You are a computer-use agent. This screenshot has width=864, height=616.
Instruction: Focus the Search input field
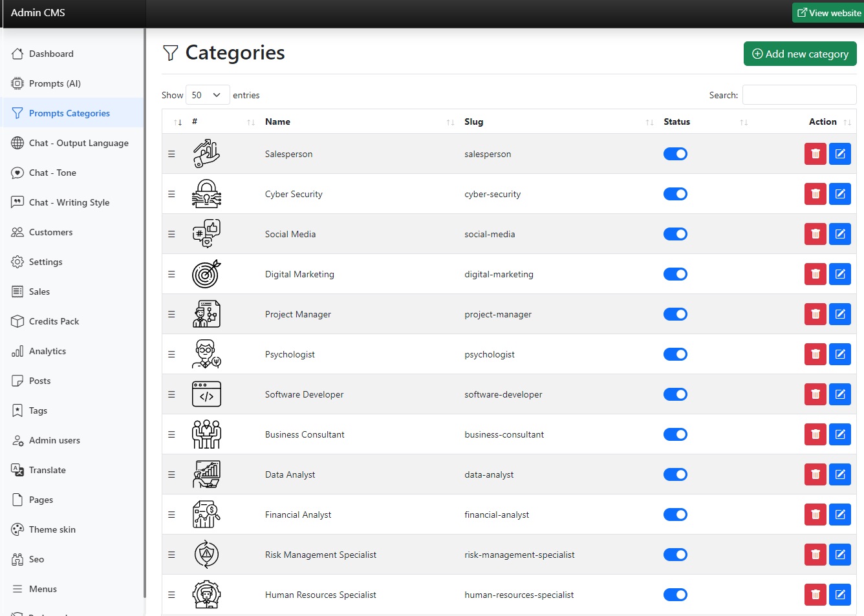click(x=799, y=95)
